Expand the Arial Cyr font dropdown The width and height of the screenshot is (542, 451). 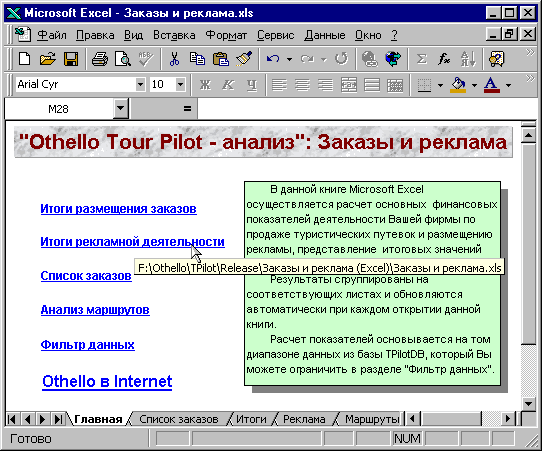[140, 84]
